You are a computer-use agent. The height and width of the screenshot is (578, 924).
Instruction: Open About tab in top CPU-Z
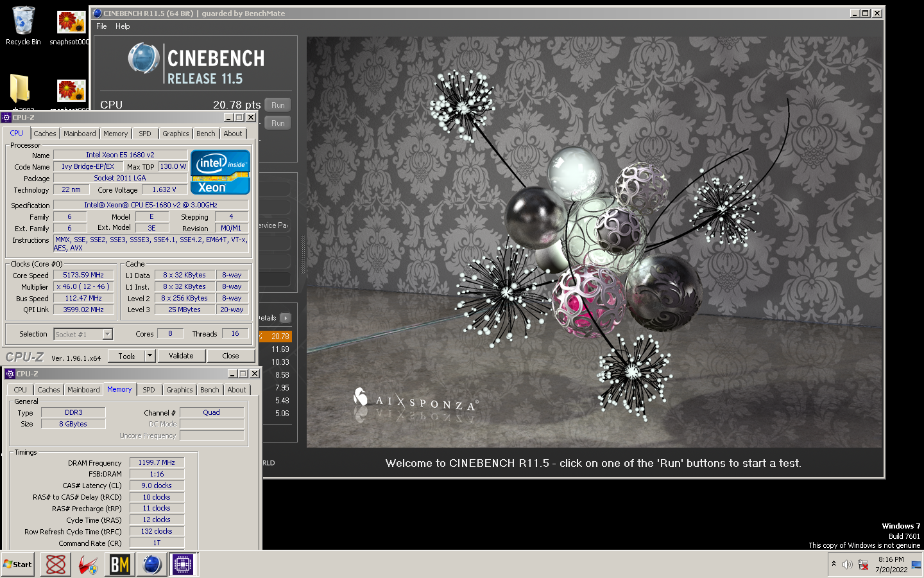tap(233, 134)
